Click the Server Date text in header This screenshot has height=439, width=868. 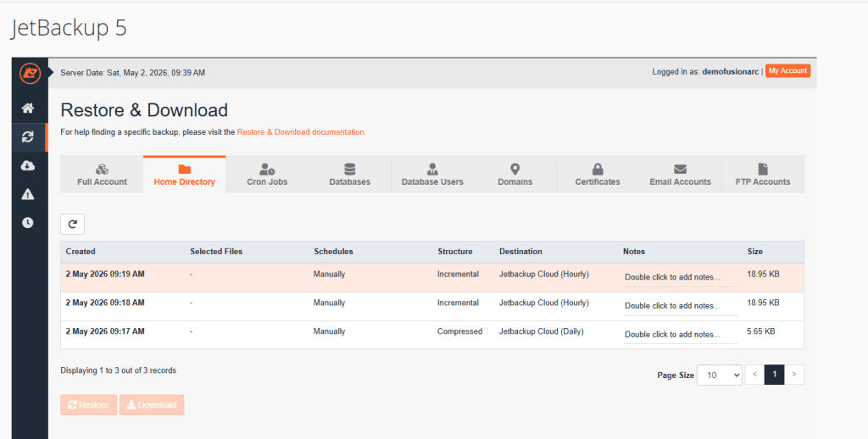(133, 73)
